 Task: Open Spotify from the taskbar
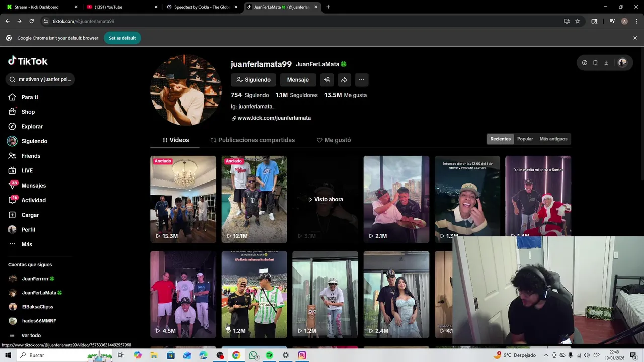269,355
